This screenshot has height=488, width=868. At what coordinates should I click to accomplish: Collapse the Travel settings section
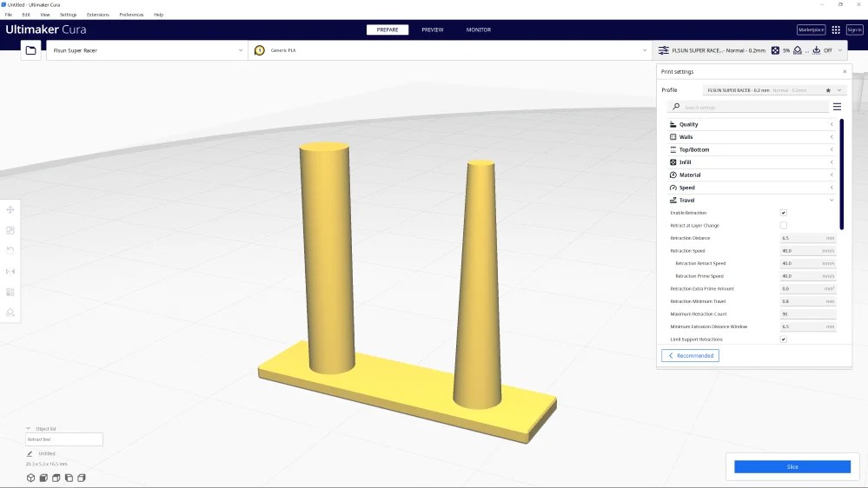click(x=752, y=201)
